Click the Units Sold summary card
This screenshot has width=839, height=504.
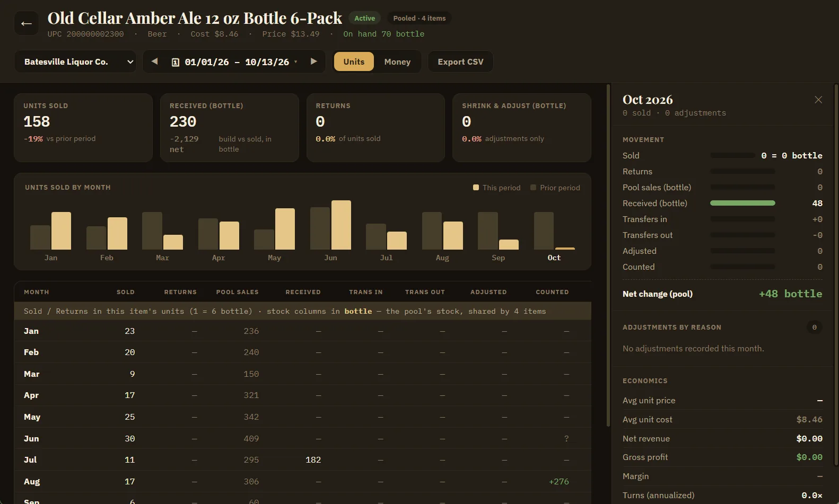point(83,128)
